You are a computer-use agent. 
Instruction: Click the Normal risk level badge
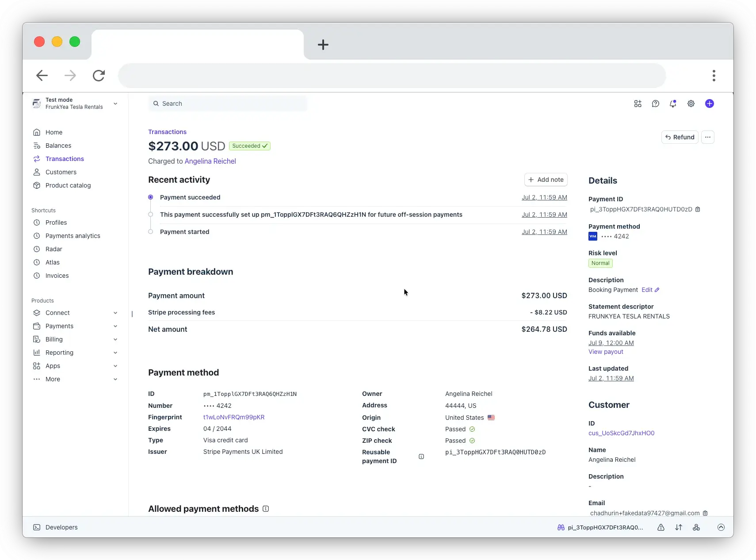pos(600,263)
